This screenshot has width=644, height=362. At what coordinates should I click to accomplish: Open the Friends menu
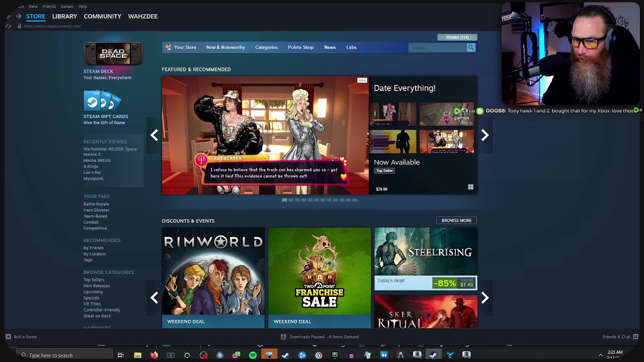[x=49, y=7]
